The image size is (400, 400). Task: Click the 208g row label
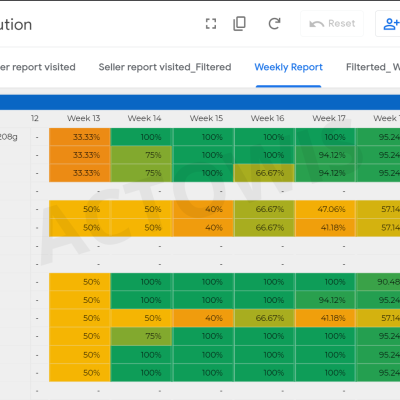9,137
